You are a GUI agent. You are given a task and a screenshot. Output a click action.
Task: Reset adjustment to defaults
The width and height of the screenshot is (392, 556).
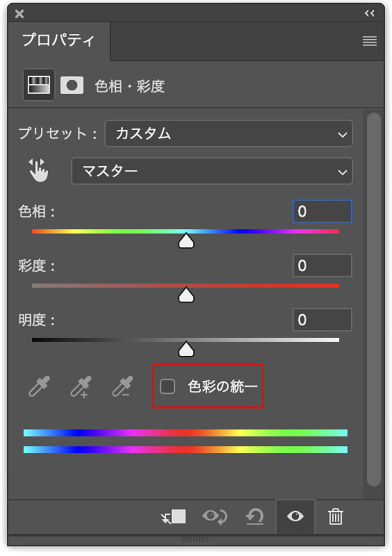[255, 516]
